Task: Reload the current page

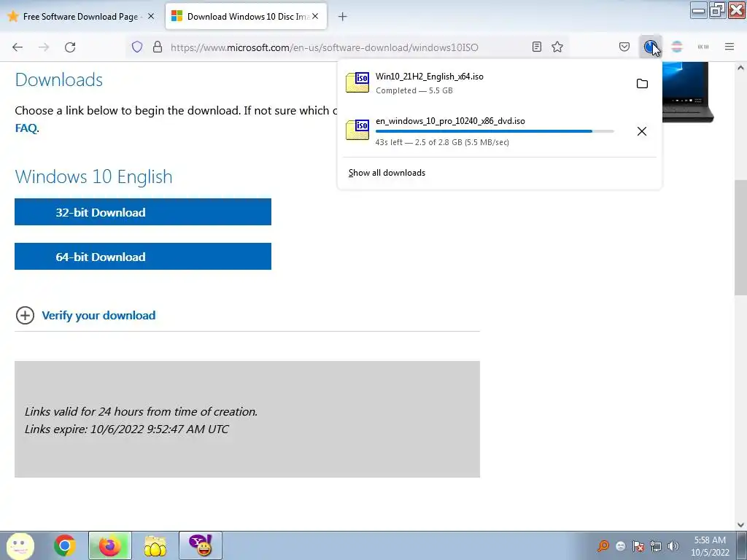Action: pyautogui.click(x=70, y=47)
